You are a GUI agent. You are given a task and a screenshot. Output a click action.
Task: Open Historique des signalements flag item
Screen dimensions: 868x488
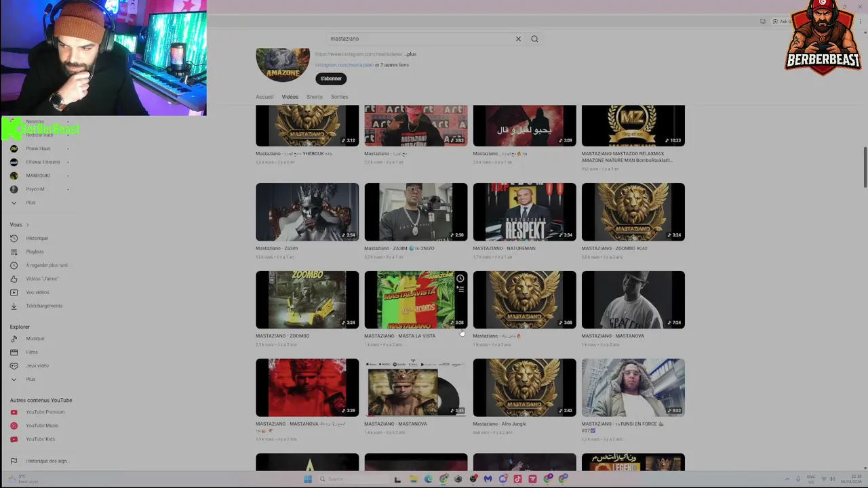(47, 461)
